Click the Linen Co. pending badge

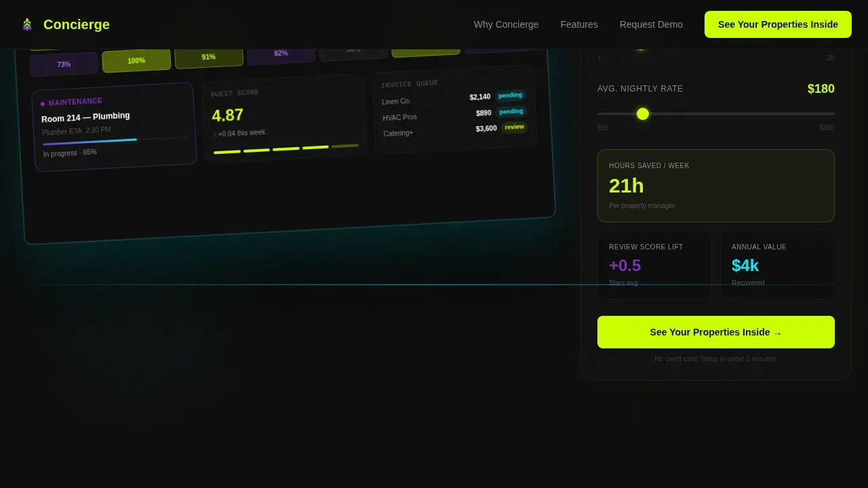510,96
